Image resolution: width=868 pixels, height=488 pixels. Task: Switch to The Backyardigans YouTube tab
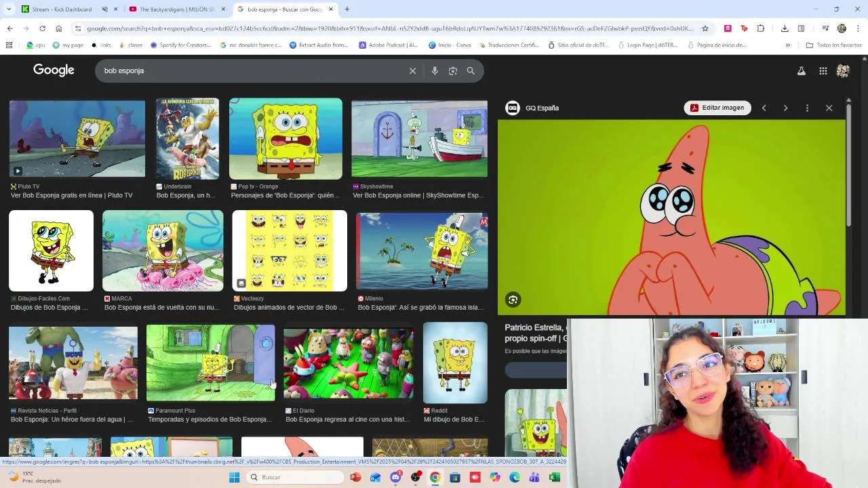click(176, 9)
